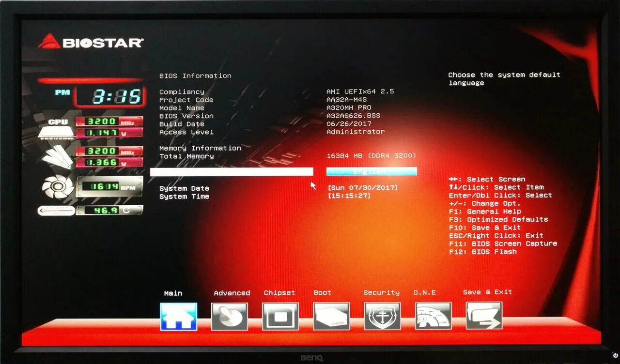
Task: Click the F10: Save & Exit hint
Action: coord(485,227)
